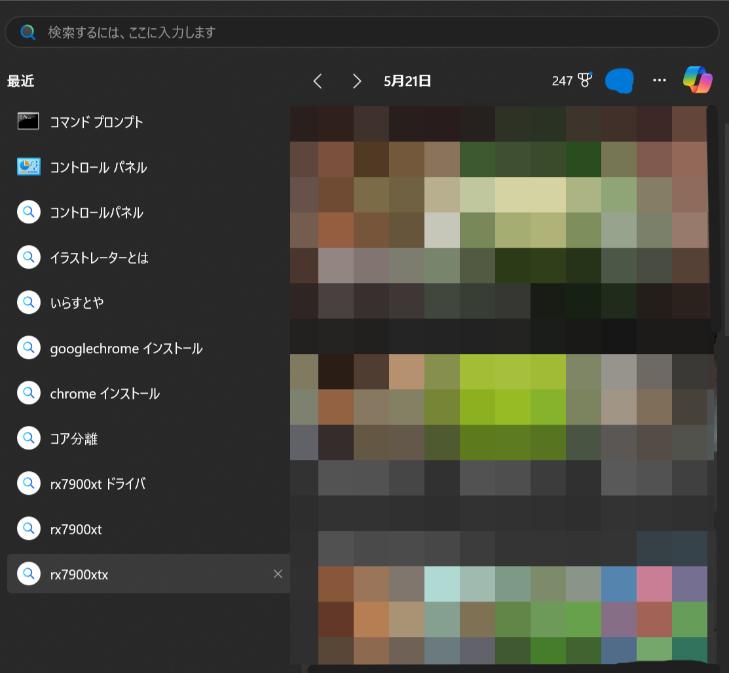Click search icon beside chrome インストール
The height and width of the screenshot is (673, 729).
[x=28, y=393]
